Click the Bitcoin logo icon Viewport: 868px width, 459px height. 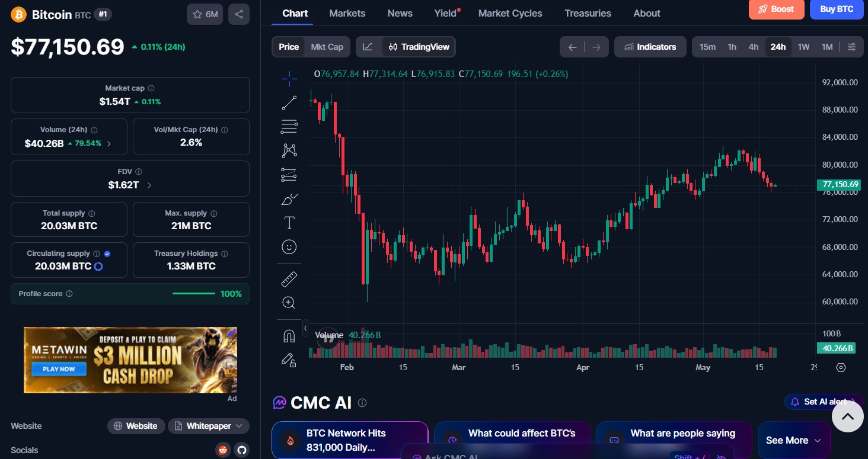(x=18, y=14)
